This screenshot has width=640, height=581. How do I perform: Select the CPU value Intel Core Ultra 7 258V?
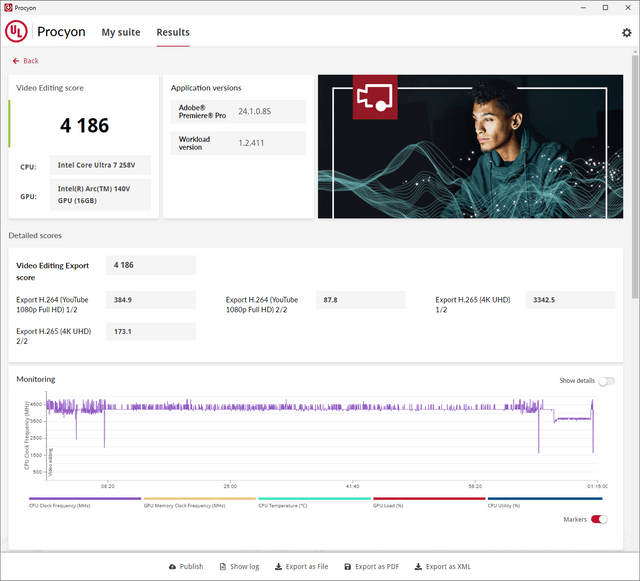tap(100, 165)
